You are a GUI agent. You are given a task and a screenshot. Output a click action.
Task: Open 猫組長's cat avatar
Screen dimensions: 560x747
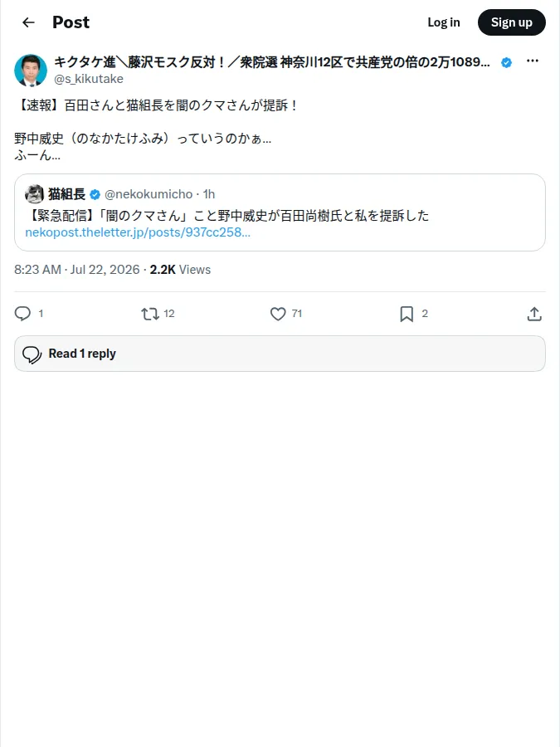[x=34, y=194]
